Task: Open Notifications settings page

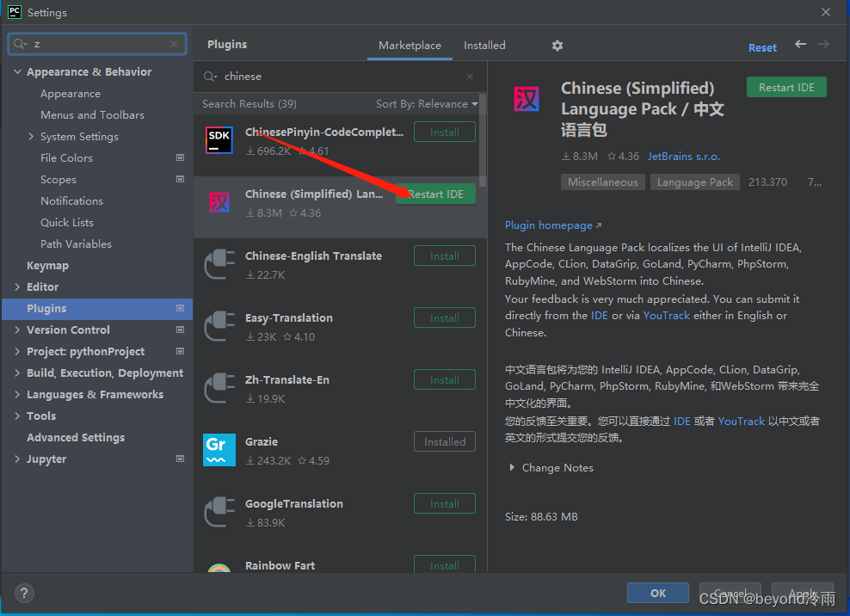Action: [x=71, y=201]
